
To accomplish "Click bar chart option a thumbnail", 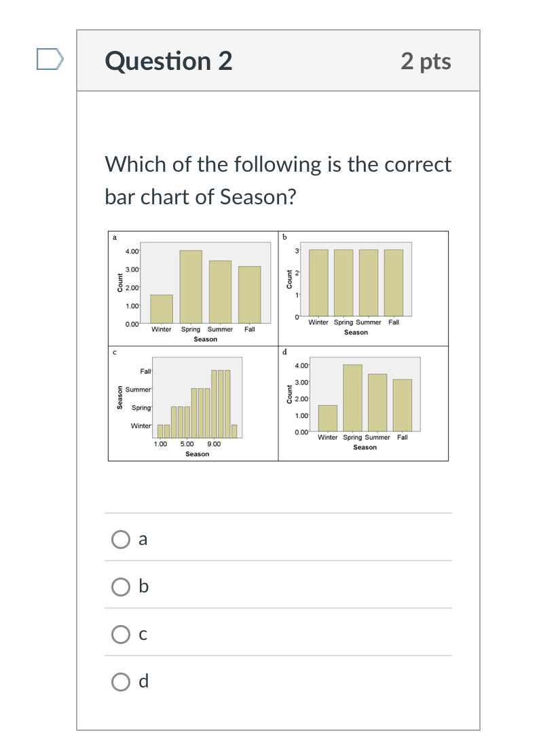I will coord(192,288).
